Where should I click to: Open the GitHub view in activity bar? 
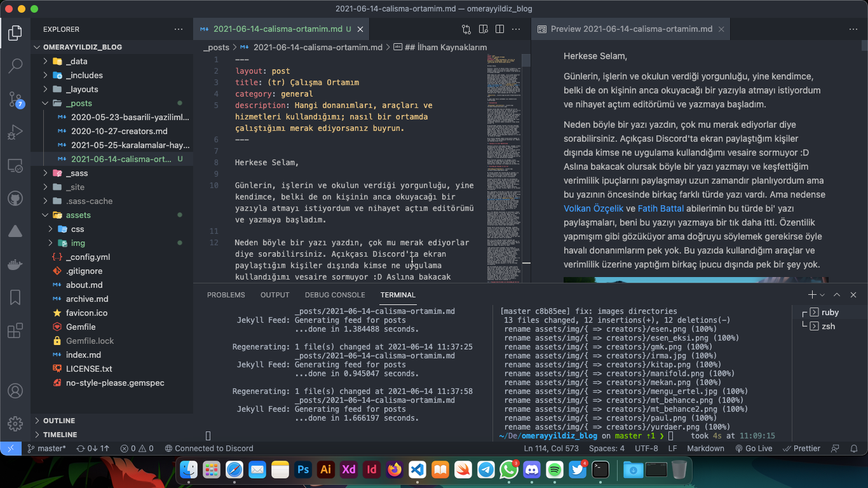pyautogui.click(x=15, y=199)
